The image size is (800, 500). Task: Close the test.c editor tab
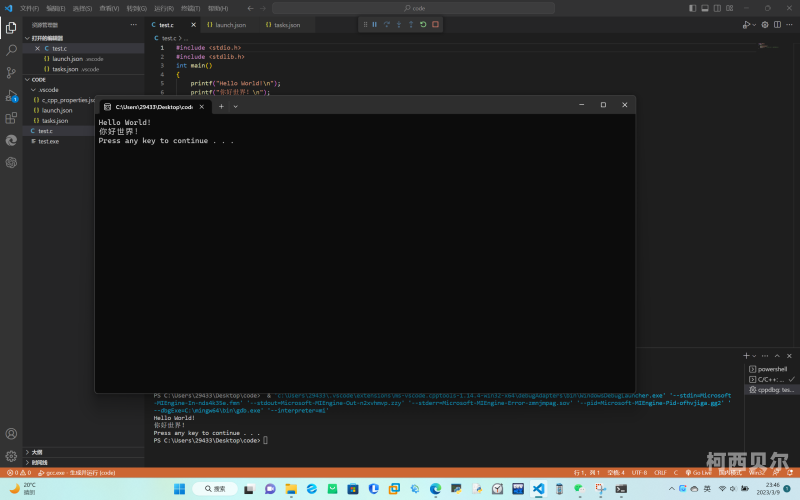[193, 24]
